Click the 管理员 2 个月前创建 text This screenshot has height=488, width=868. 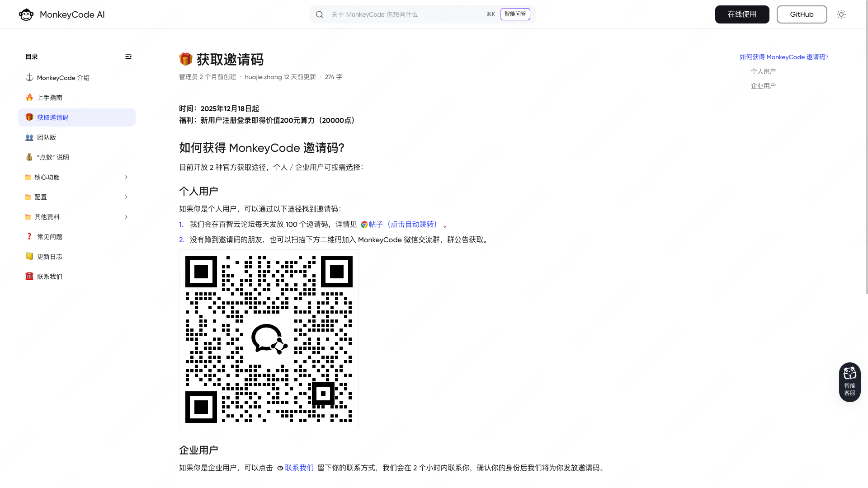tap(208, 77)
